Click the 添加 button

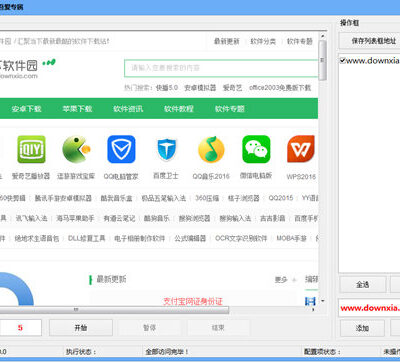click(362, 328)
